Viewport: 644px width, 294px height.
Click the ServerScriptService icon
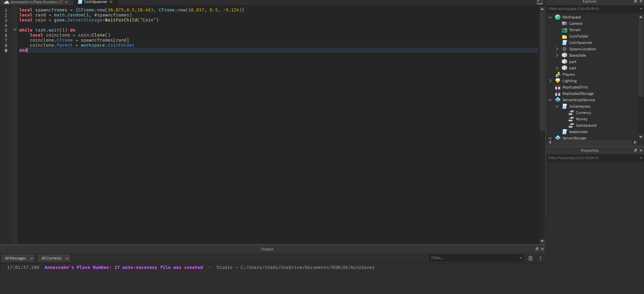pyautogui.click(x=558, y=100)
